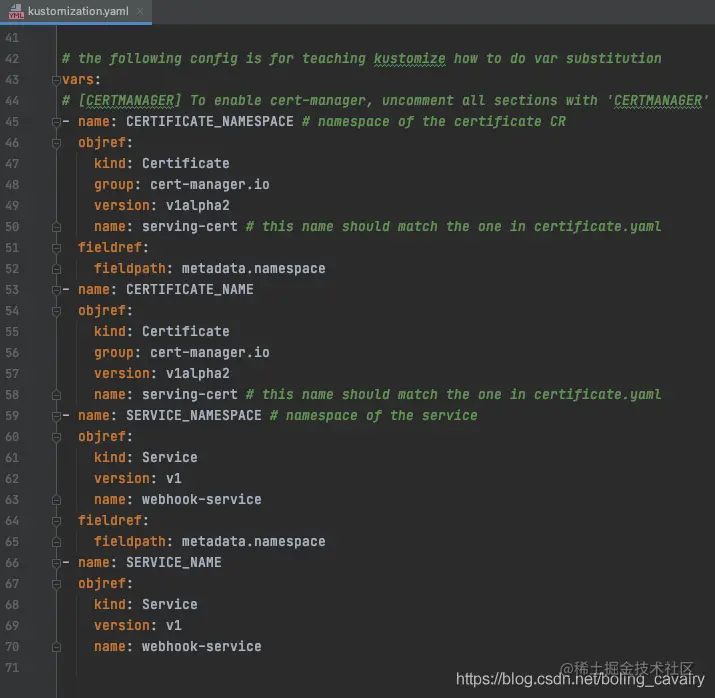
Task: Click the 'CERTIFICATE_NAMESPACE' value on line 45
Action: click(x=210, y=122)
